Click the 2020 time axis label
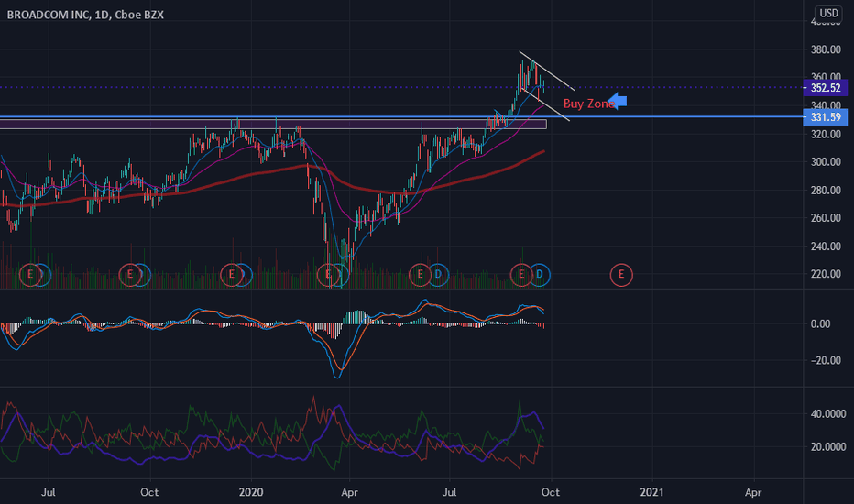This screenshot has width=854, height=504. [x=250, y=493]
